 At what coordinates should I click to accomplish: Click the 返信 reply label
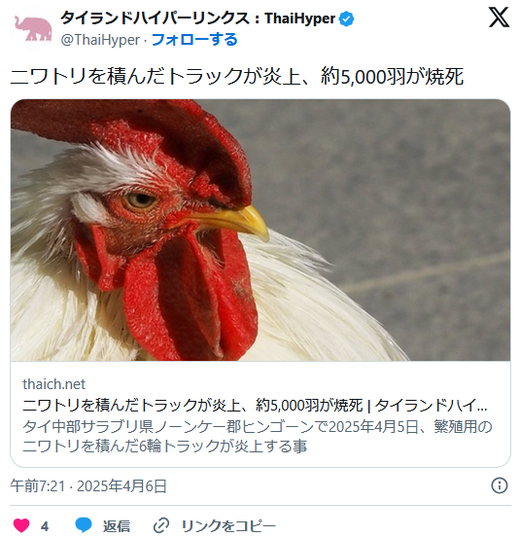pos(116,526)
